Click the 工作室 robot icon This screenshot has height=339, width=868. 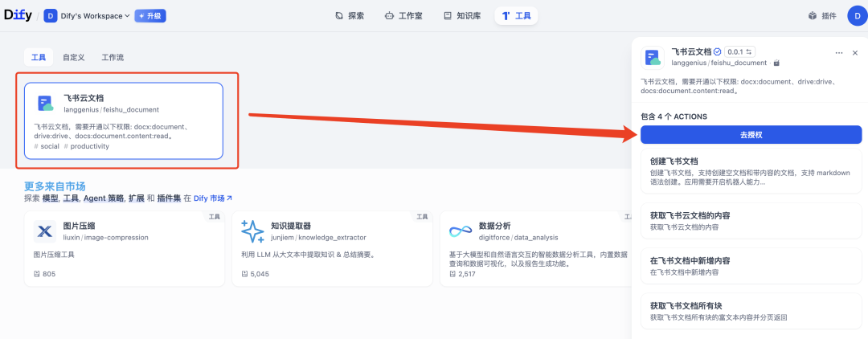pos(389,16)
